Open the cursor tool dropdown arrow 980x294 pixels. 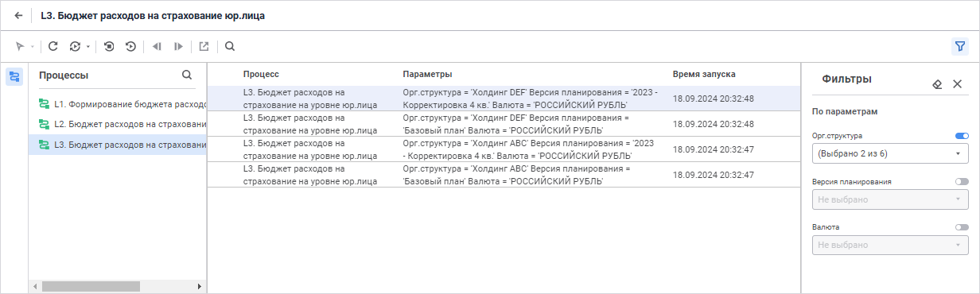coord(32,47)
